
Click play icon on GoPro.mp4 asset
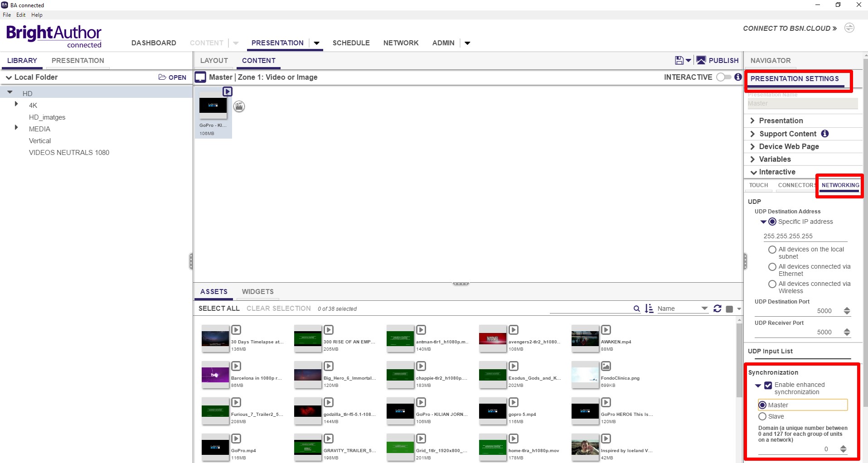(x=236, y=439)
